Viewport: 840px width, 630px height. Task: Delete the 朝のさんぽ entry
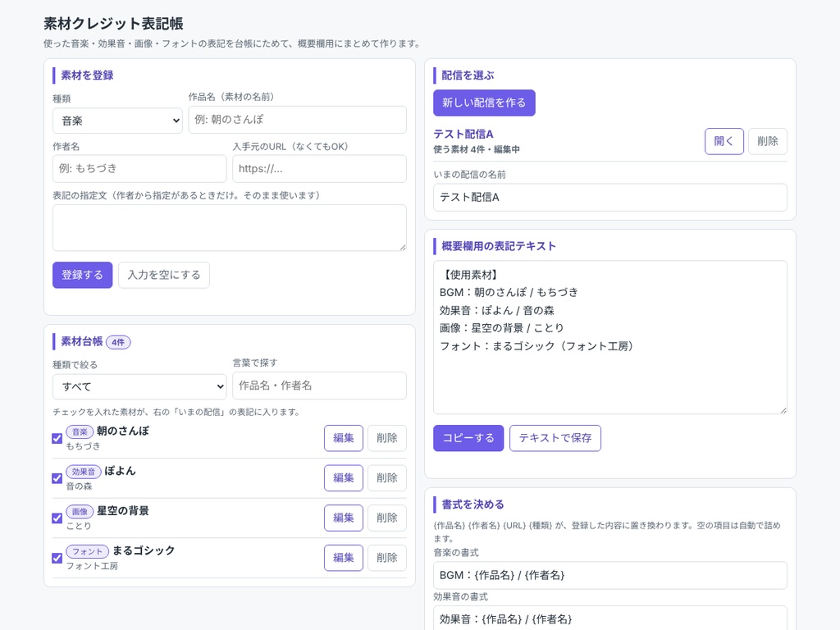click(387, 438)
